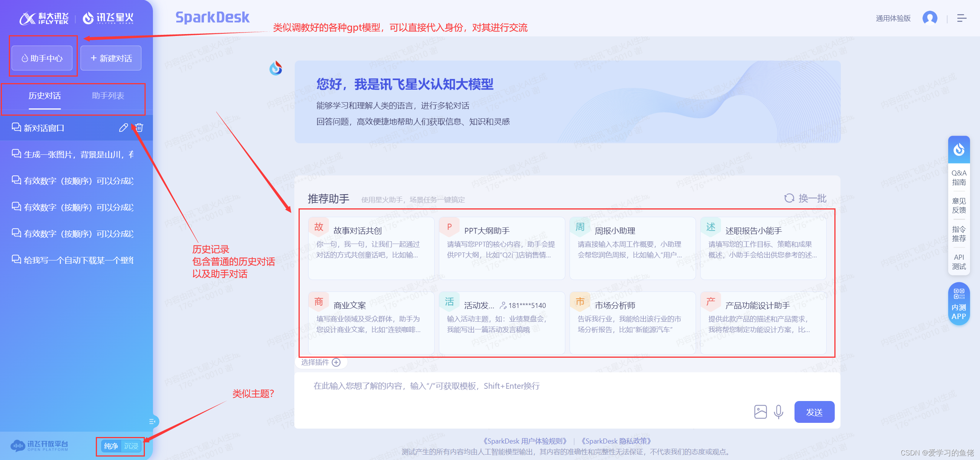Open 意见反馈 feedback

coord(959,205)
